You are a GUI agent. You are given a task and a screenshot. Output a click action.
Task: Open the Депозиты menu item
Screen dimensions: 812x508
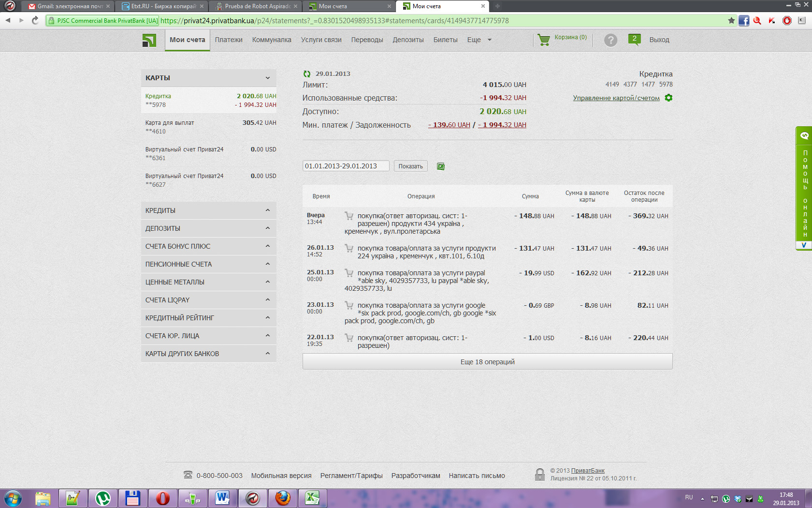point(408,40)
